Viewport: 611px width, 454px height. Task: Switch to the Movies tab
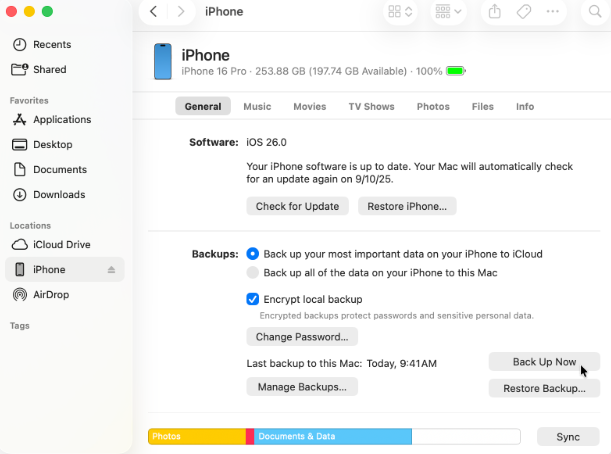310,106
